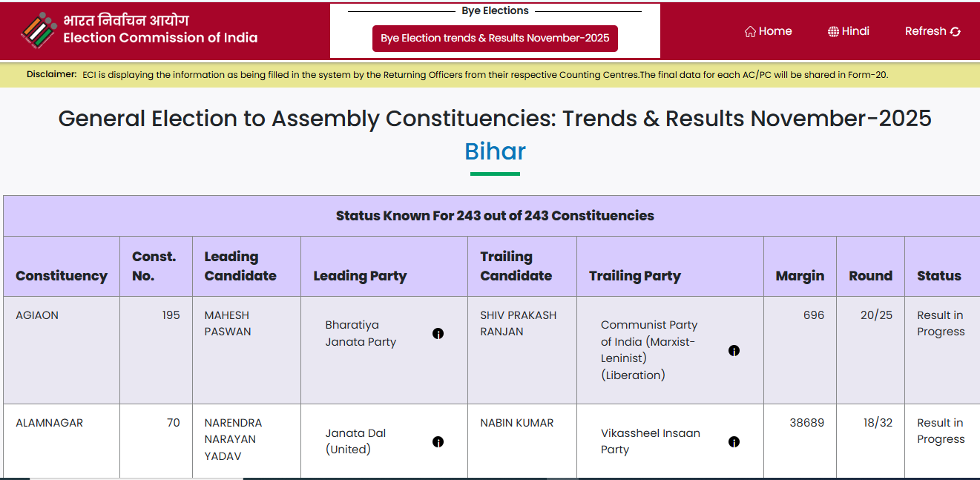Open info icon for Bharatiya Janata Party

point(438,334)
